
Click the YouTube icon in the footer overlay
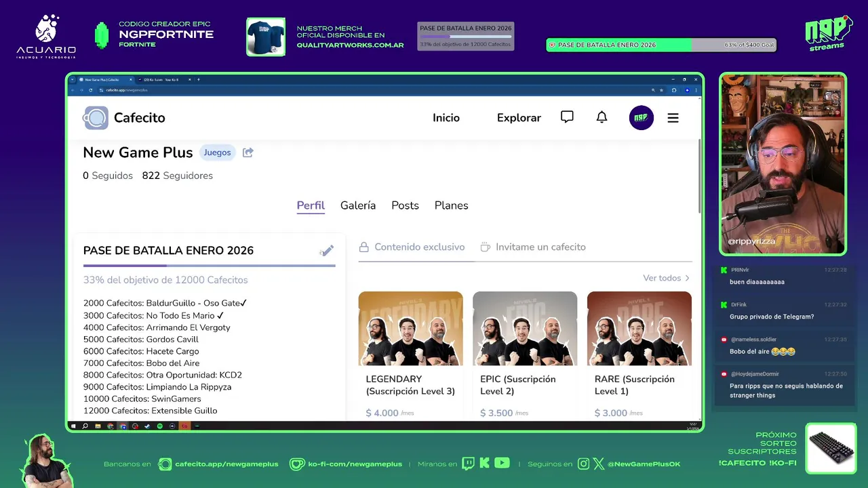tap(502, 464)
